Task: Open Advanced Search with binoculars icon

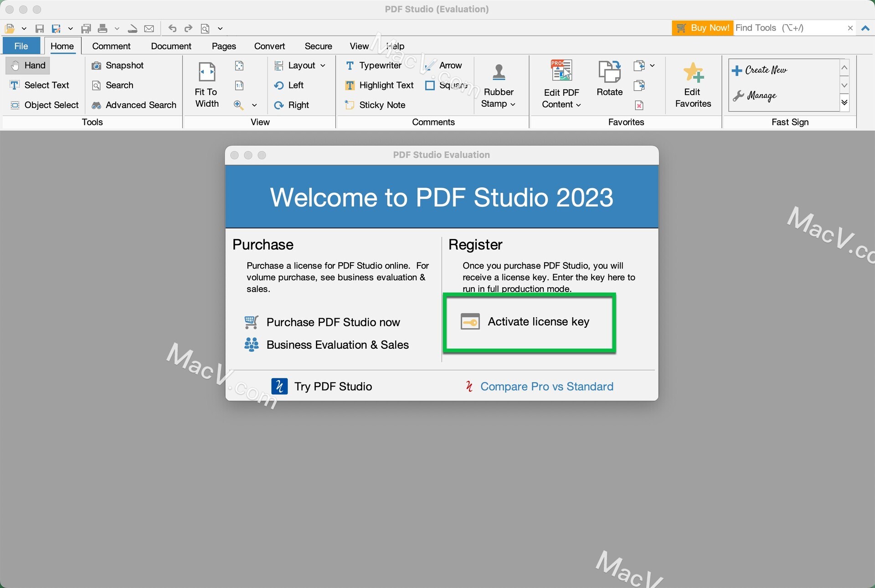Action: point(134,105)
